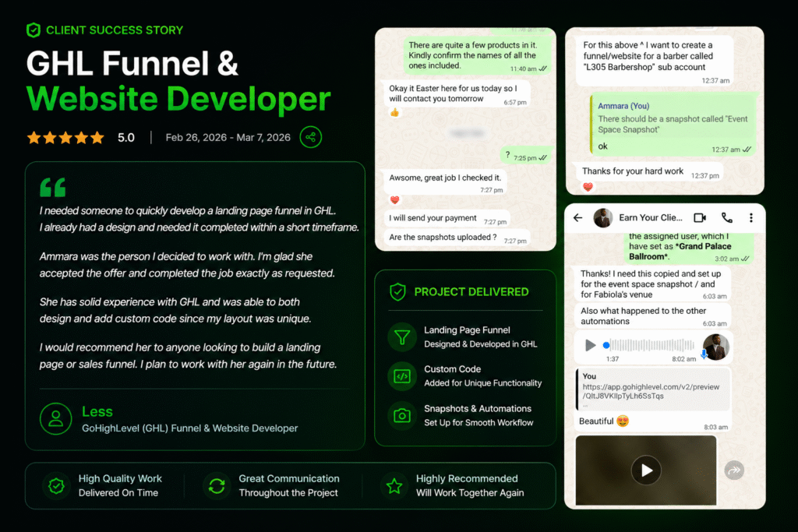Image resolution: width=798 pixels, height=532 pixels.
Task: Click the user avatar icon beside Less
Action: click(x=55, y=419)
